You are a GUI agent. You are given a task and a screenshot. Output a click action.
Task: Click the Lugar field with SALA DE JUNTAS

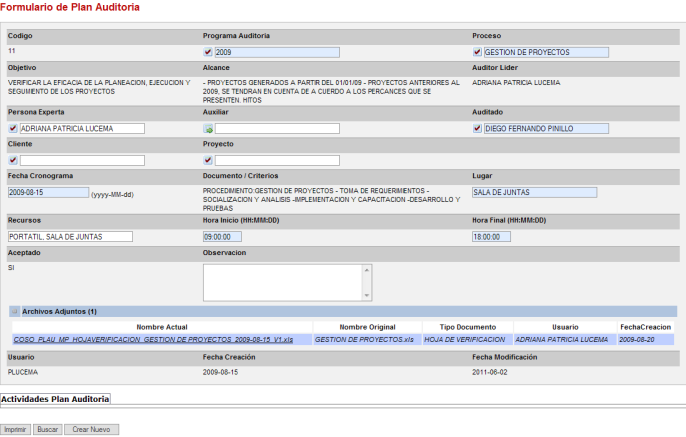(x=534, y=192)
